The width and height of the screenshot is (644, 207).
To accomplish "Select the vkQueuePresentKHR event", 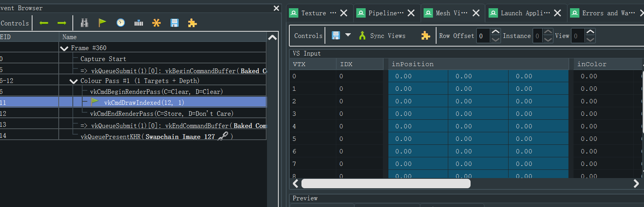I will (157, 136).
